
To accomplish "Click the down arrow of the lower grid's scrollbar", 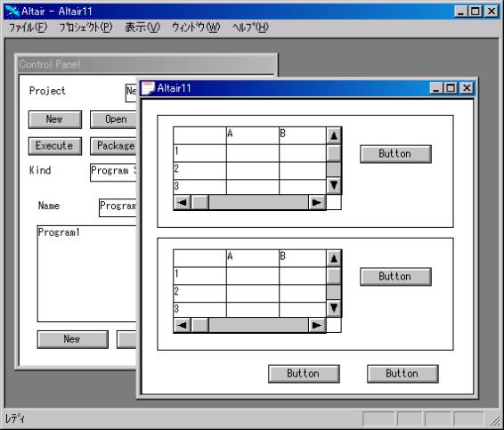I will pos(334,308).
